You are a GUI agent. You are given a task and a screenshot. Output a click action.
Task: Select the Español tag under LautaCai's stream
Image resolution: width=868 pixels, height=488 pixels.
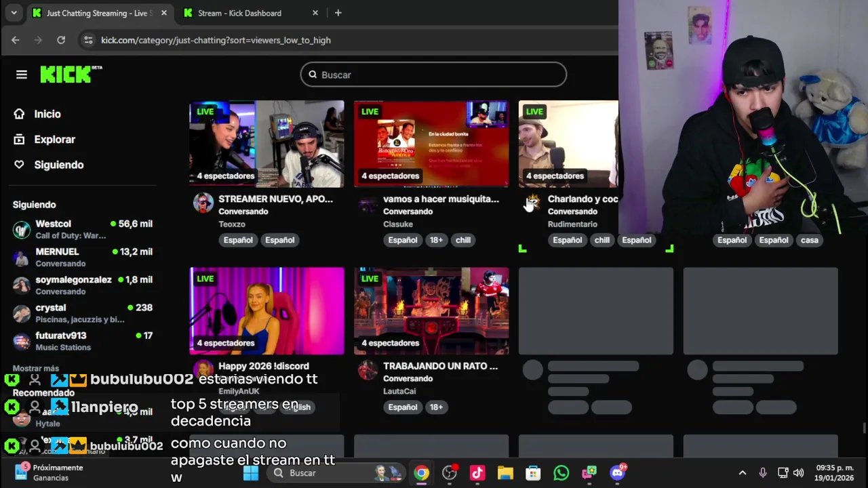tap(403, 407)
